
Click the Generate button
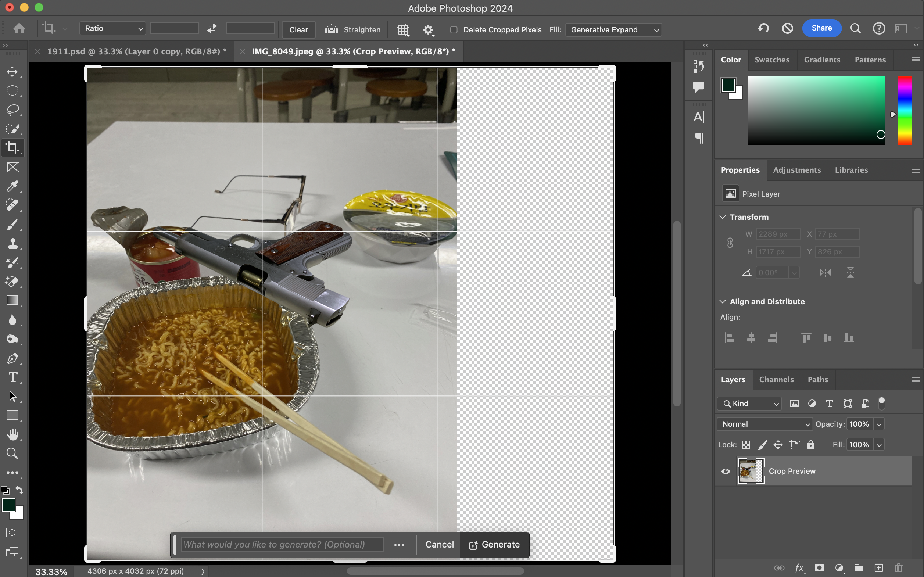point(495,545)
